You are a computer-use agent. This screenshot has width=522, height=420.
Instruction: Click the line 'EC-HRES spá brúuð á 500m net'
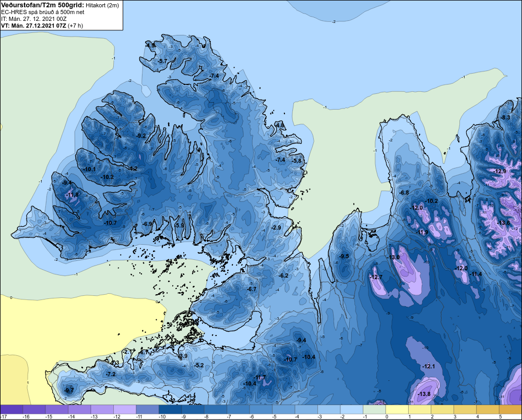click(43, 12)
